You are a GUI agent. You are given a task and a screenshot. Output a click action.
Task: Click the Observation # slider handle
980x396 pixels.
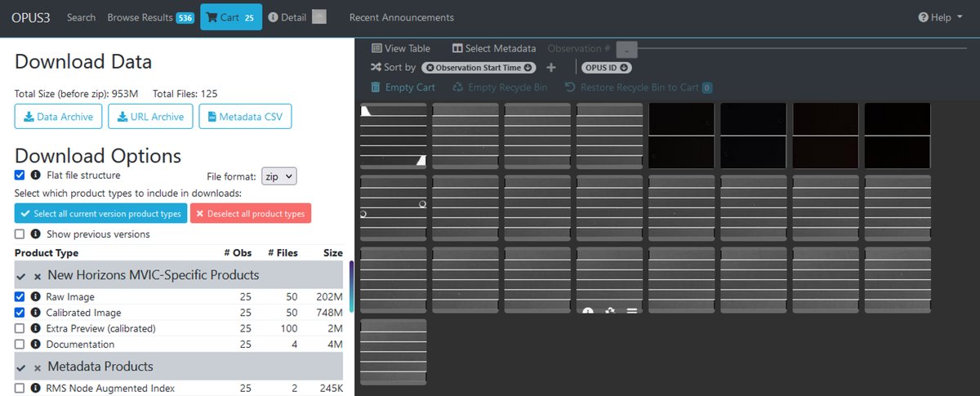point(626,49)
